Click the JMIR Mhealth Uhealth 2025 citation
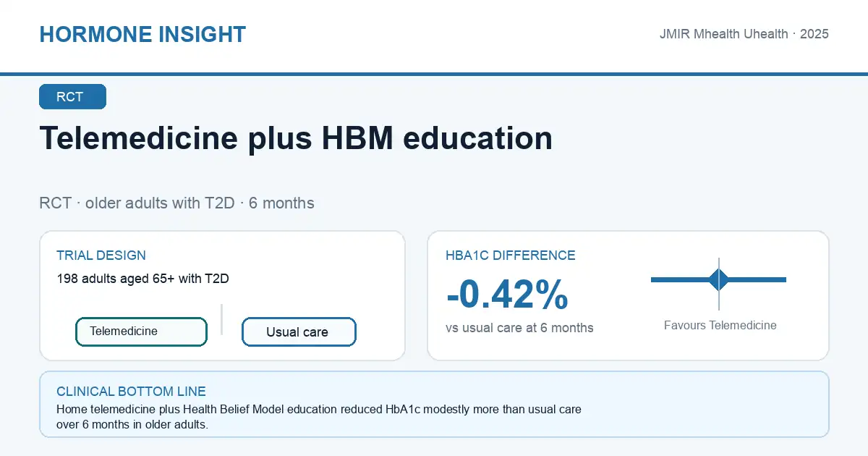This screenshot has width=868, height=456. (x=744, y=34)
